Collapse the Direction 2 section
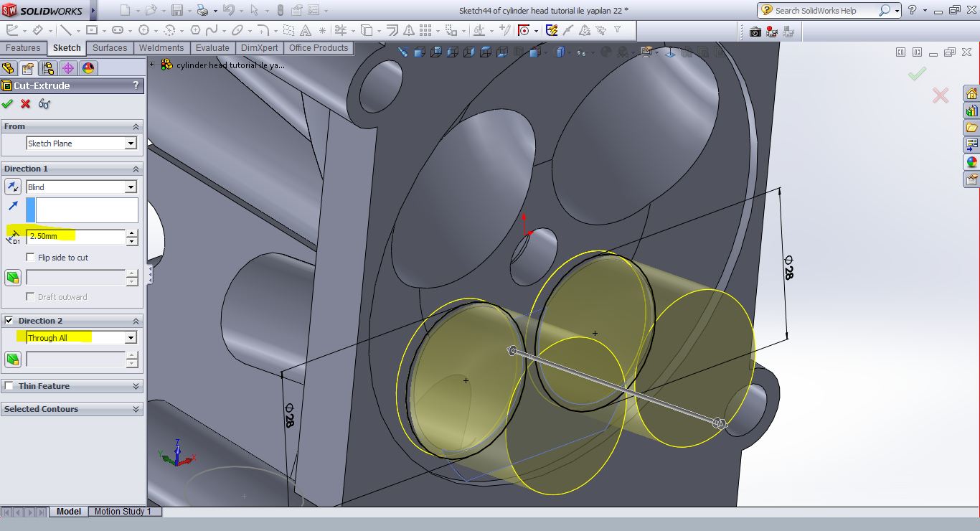980x531 pixels. pyautogui.click(x=136, y=321)
